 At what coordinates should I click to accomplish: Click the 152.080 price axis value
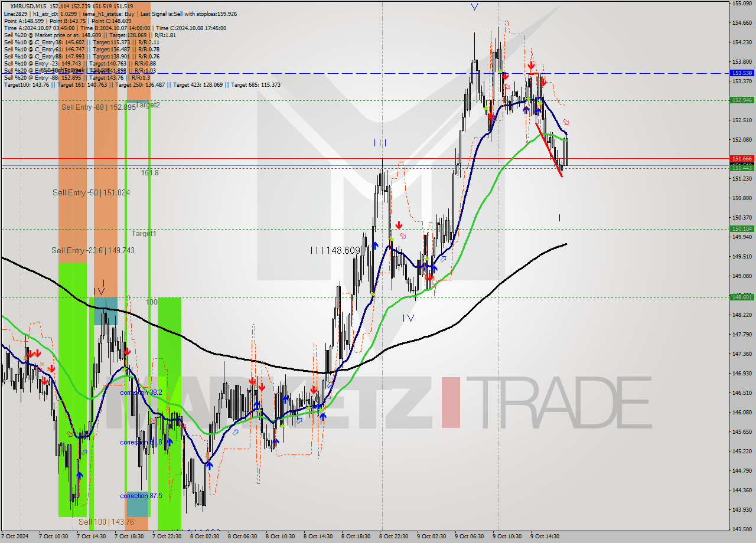[x=742, y=140]
